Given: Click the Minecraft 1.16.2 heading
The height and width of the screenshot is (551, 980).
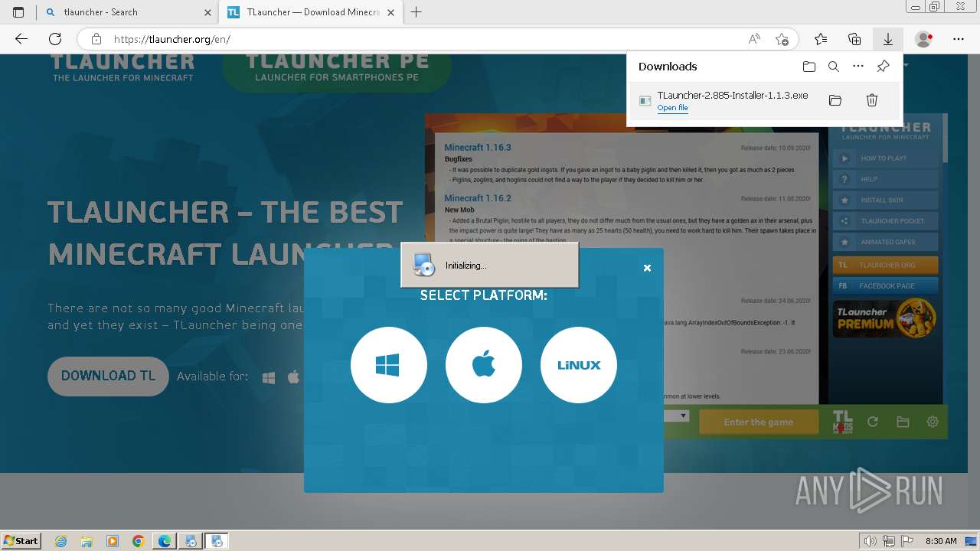Looking at the screenshot, I should click(478, 197).
